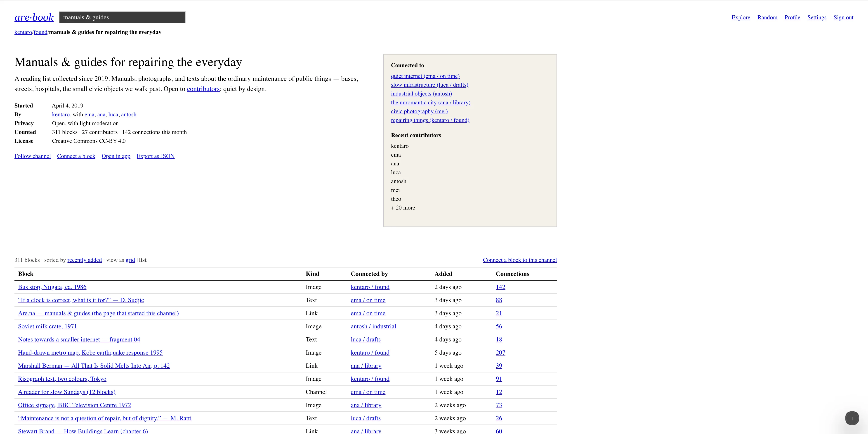
Task: Open the Soviet milk crate, 1971 block
Action: coord(47,327)
